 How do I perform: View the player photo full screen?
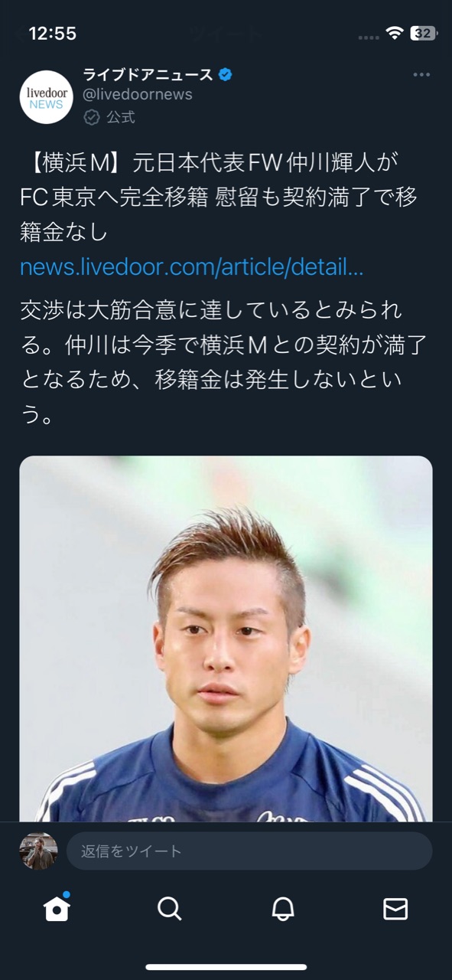point(226,639)
